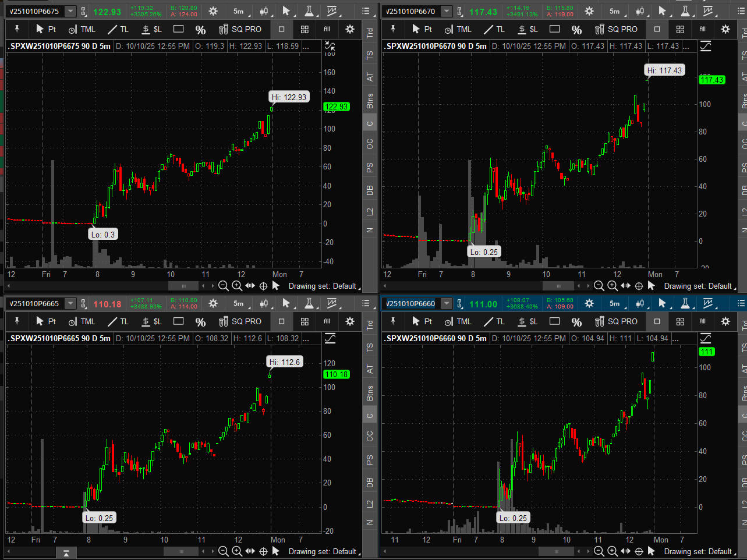
Task: Switch to the Btns tab beside P6665 chart
Action: coord(370,392)
